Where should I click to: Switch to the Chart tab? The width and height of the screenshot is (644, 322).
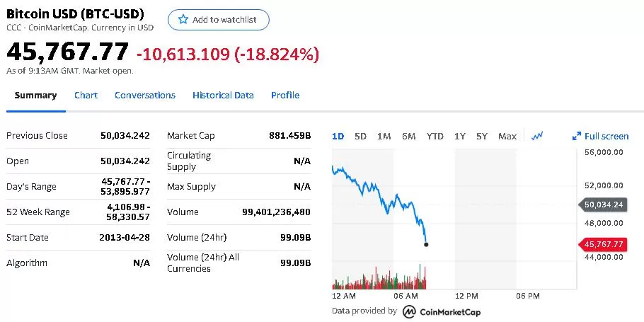coord(86,96)
